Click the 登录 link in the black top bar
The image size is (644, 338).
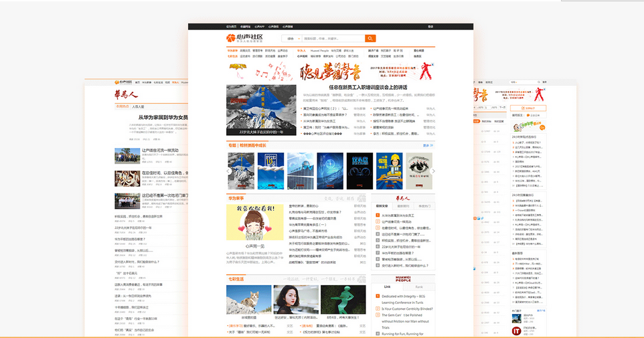(430, 27)
